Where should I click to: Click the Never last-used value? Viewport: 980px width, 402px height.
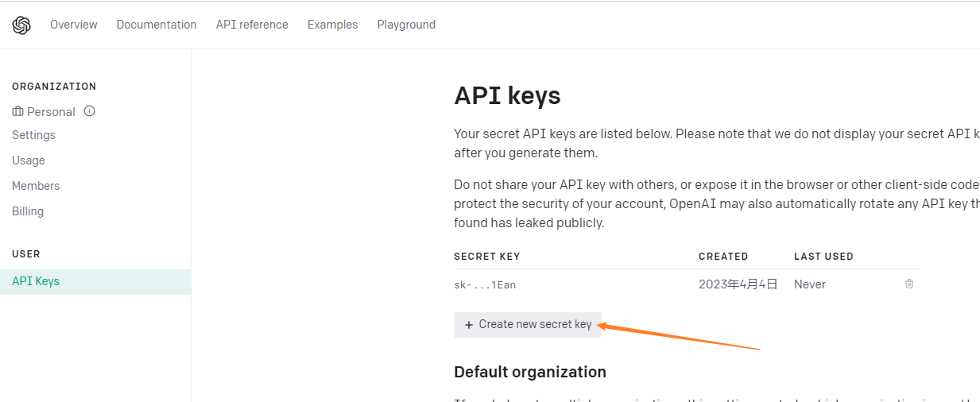(810, 284)
